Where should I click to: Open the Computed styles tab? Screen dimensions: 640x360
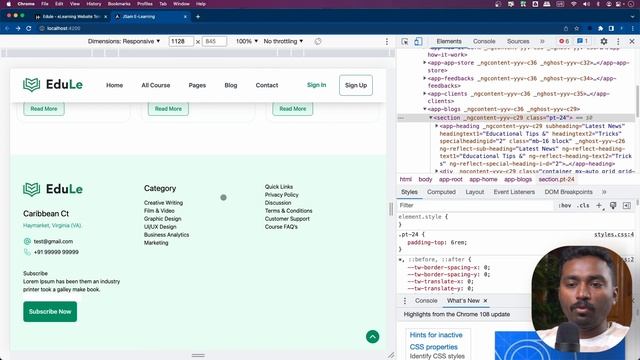441,192
